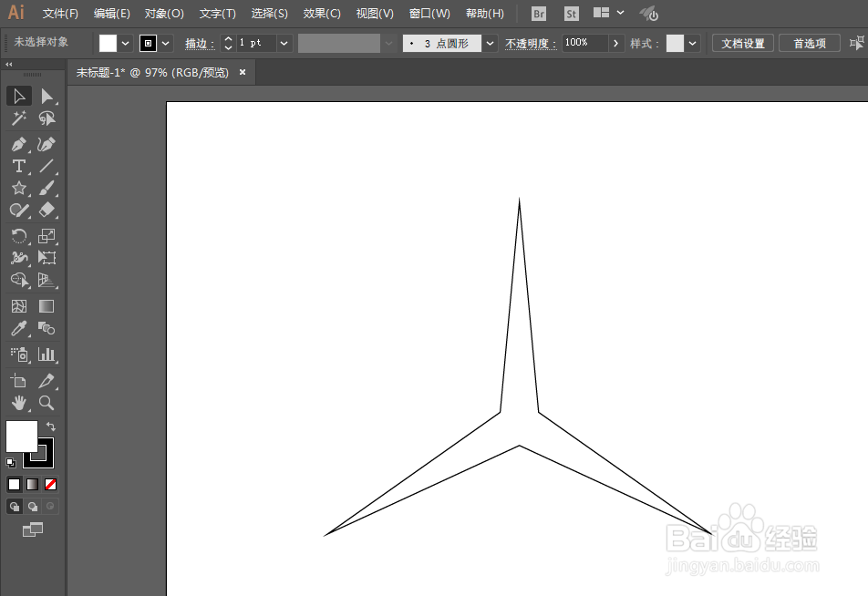
Task: Select the Direct Selection tool
Action: click(46, 96)
